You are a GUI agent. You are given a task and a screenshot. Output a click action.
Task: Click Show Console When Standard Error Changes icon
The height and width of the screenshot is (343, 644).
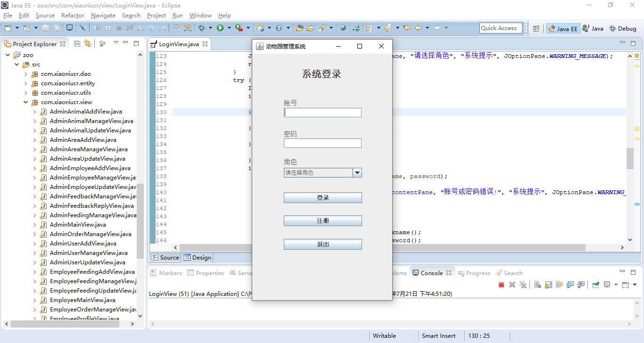pyautogui.click(x=581, y=285)
